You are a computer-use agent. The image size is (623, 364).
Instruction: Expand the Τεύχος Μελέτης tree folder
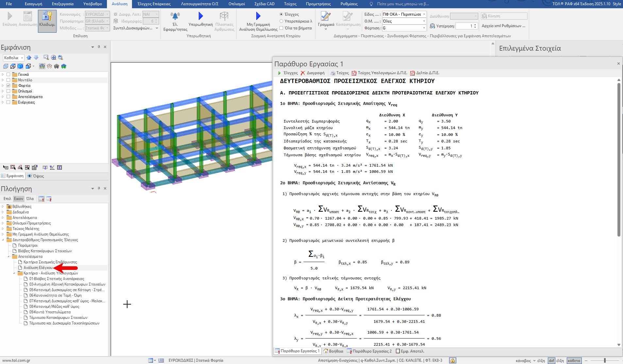(3, 229)
